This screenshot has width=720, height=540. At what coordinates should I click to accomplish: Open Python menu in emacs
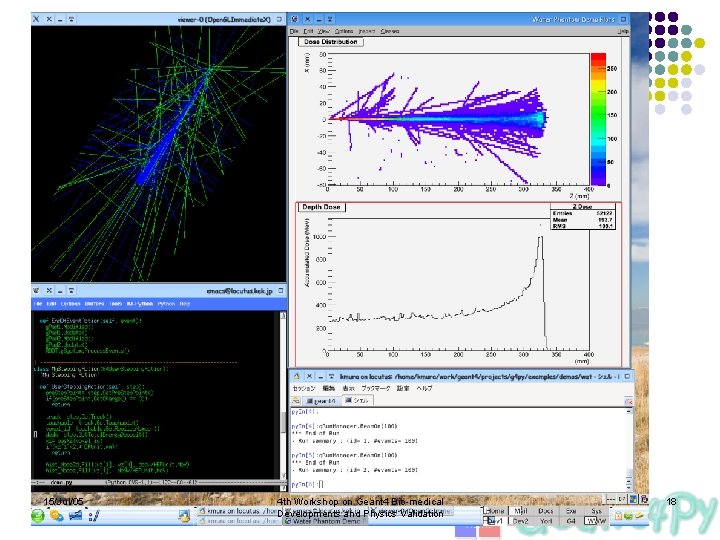(x=166, y=304)
